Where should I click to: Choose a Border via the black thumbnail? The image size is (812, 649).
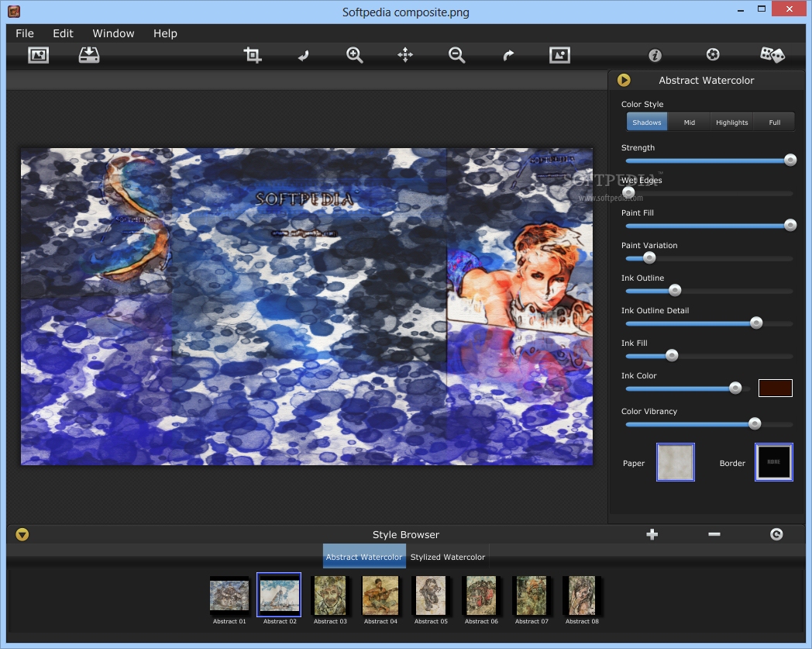click(x=774, y=462)
